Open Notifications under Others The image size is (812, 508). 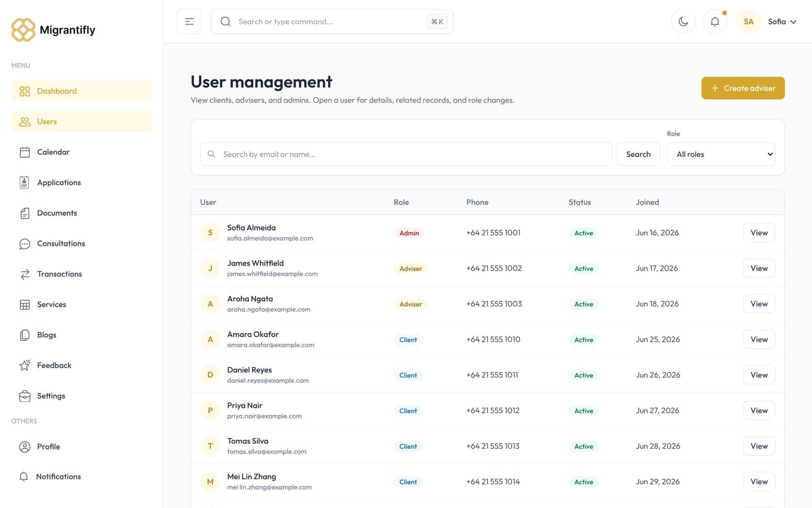point(81,477)
